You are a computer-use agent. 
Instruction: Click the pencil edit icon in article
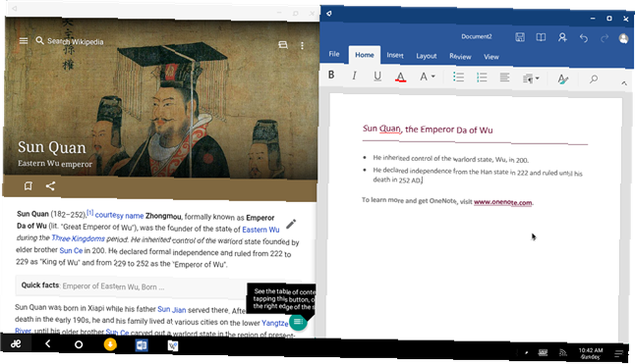[x=291, y=224]
